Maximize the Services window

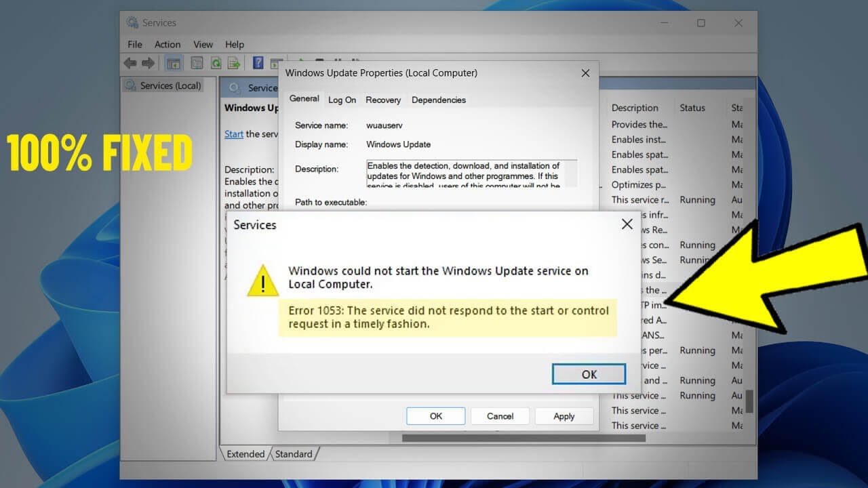tap(701, 23)
